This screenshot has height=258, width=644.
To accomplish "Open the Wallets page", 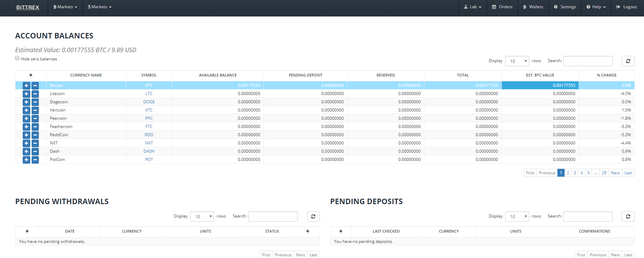I will click(533, 7).
